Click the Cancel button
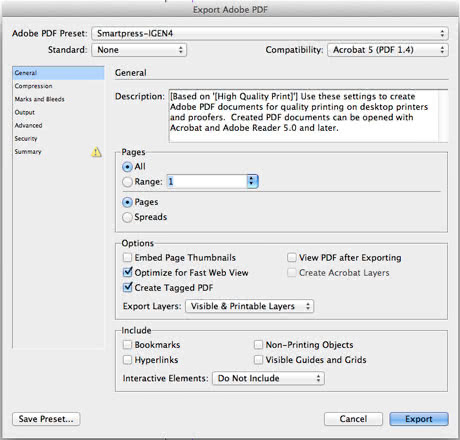The height and width of the screenshot is (440, 460). tap(353, 419)
